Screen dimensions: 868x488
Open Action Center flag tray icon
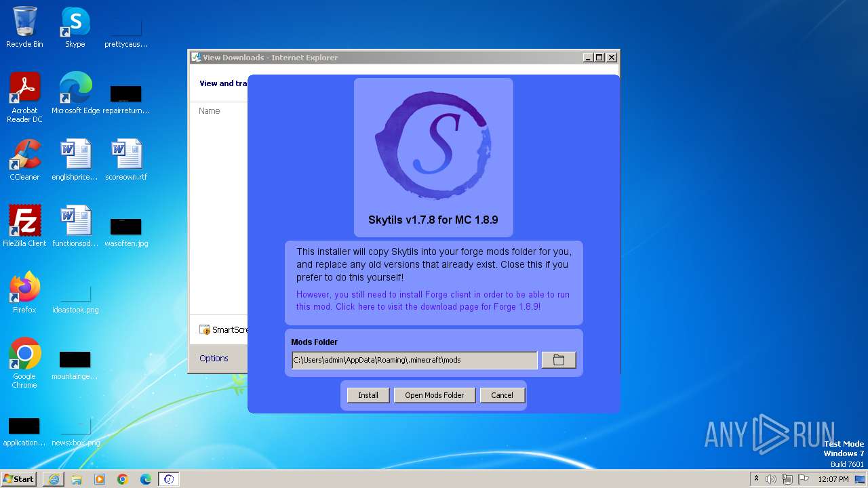[x=804, y=479]
